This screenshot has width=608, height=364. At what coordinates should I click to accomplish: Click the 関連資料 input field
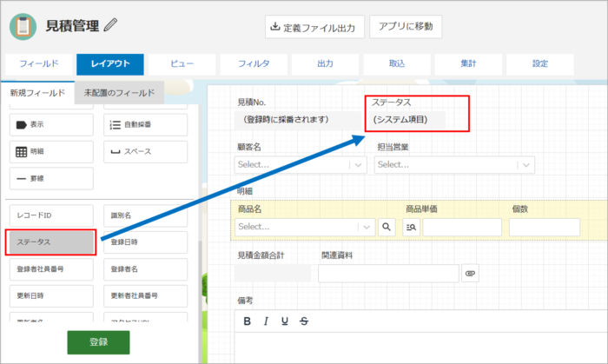point(388,274)
